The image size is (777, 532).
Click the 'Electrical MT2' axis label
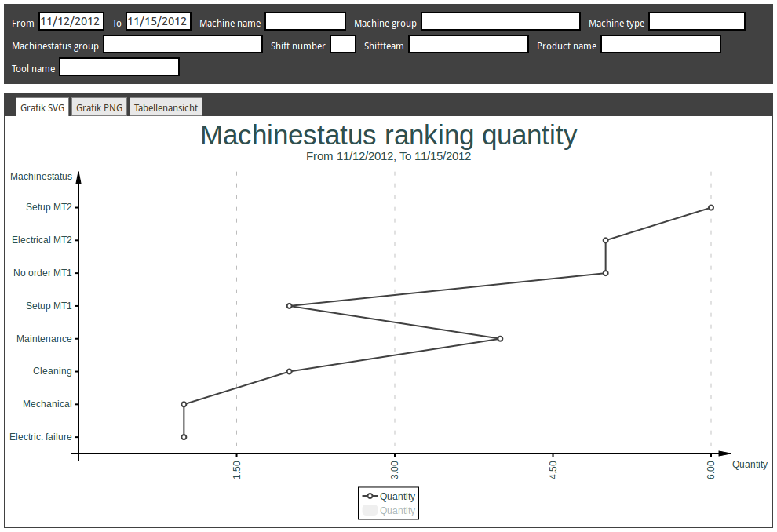click(x=42, y=240)
